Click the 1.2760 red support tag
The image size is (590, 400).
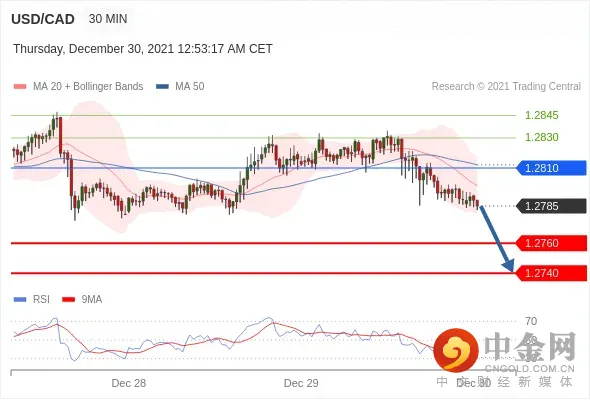[x=551, y=243]
